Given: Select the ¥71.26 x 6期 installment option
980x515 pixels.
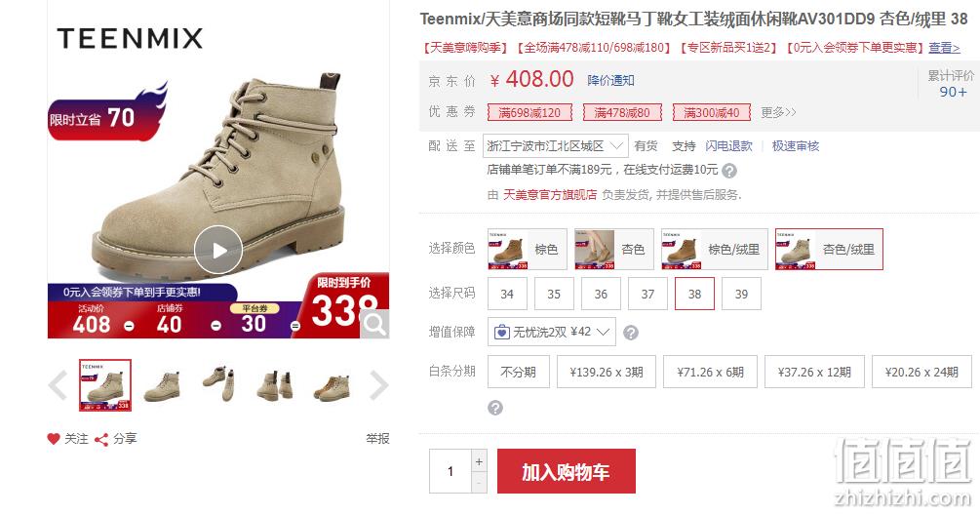Looking at the screenshot, I should [710, 372].
